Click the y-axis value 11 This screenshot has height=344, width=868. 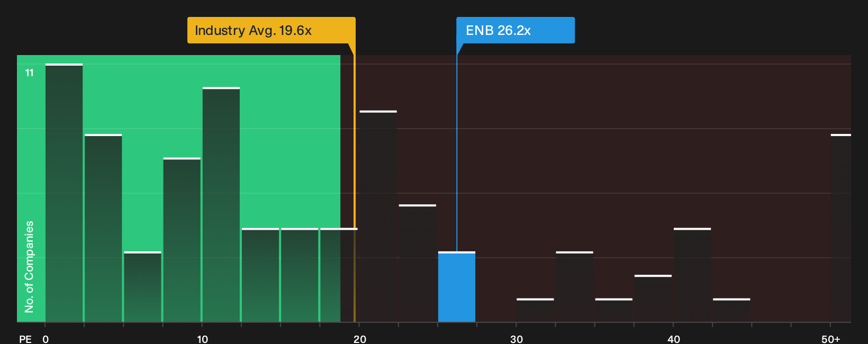click(x=30, y=73)
